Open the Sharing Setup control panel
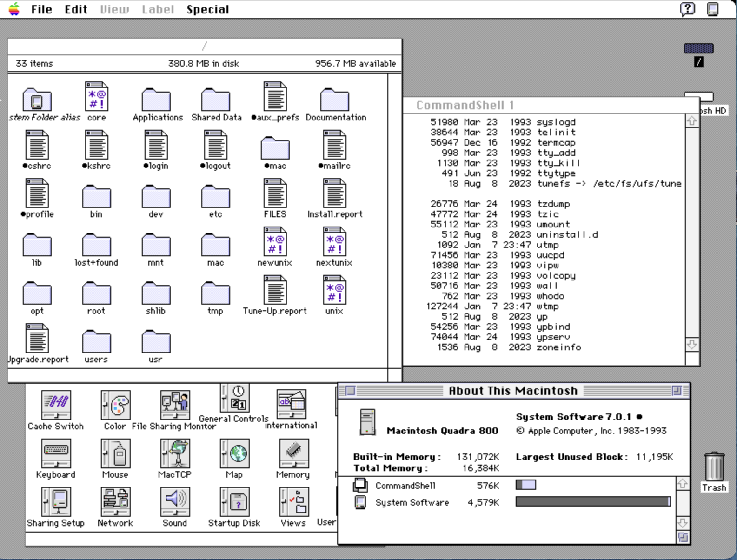Image resolution: width=737 pixels, height=560 pixels. click(x=56, y=502)
